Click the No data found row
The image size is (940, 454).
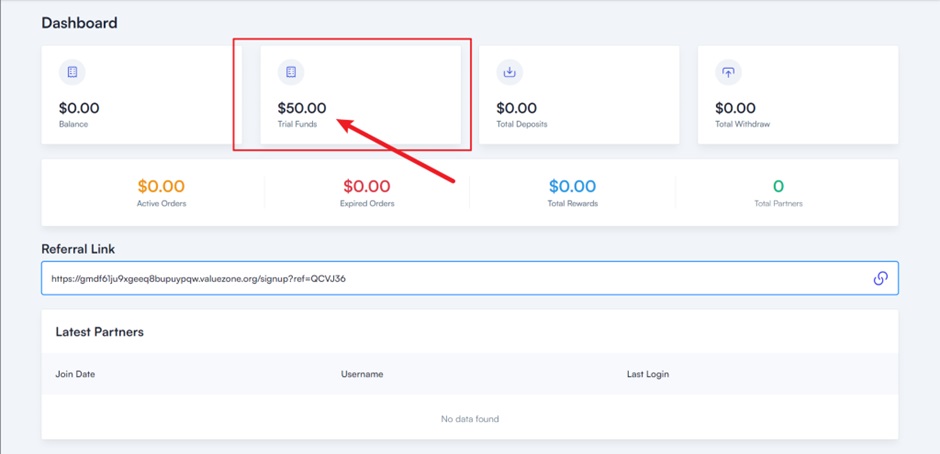pos(470,419)
